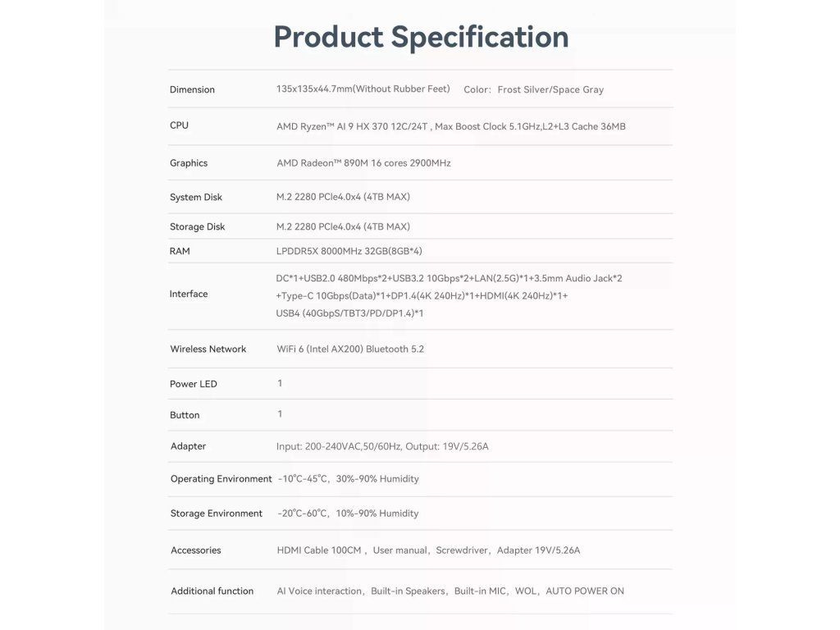840x630 pixels.
Task: Click the Operating Environment label
Action: coord(221,479)
